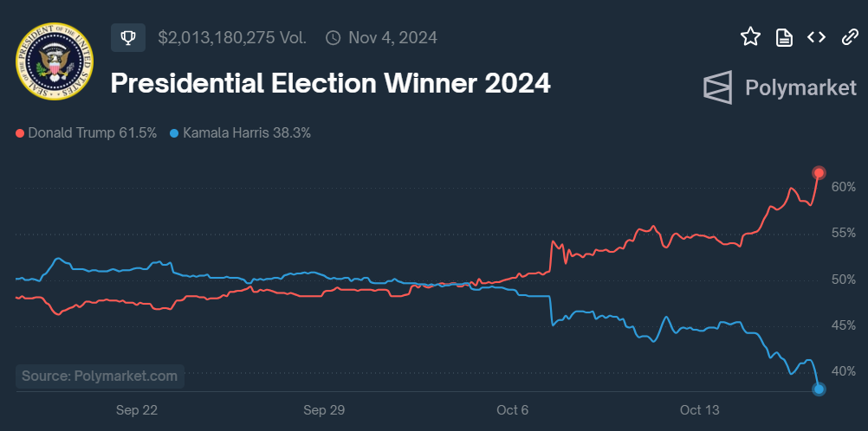Viewport: 868px width, 431px height.
Task: Select the Trump line endpoint marker
Action: [819, 173]
